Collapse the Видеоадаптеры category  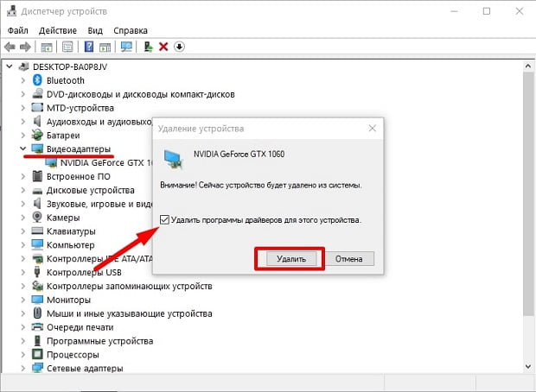(x=22, y=149)
